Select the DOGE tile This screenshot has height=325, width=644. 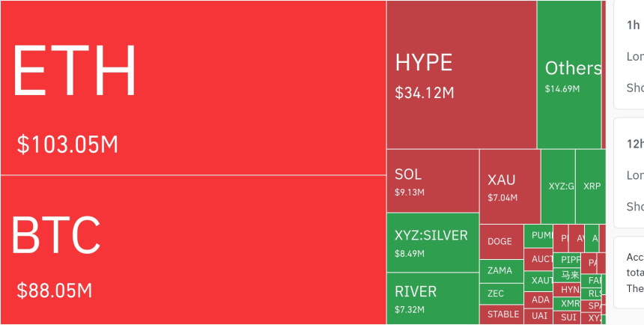(x=500, y=241)
